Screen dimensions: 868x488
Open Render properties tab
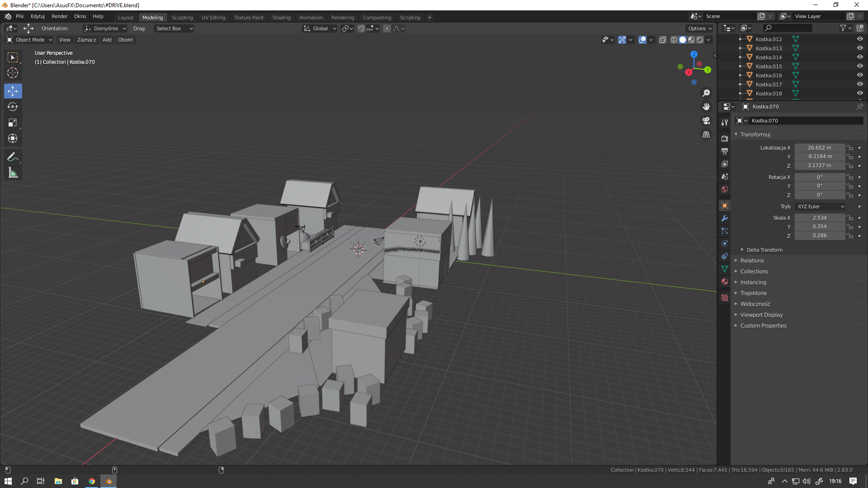pos(725,138)
